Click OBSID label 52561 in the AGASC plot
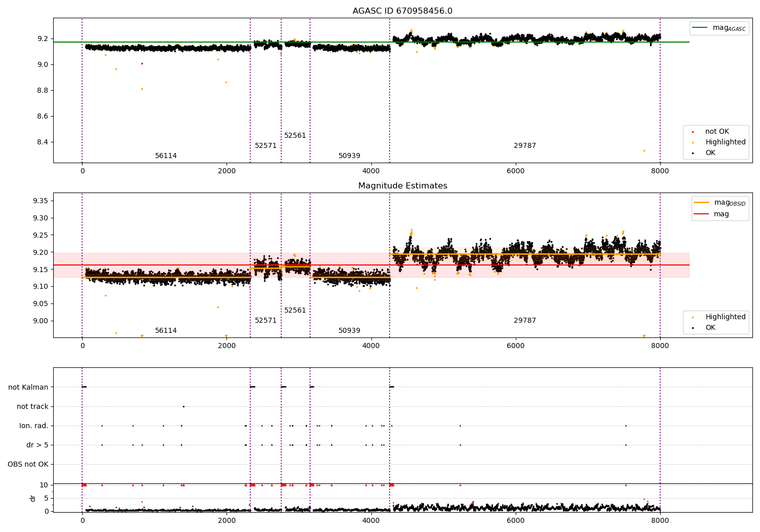 click(x=295, y=136)
